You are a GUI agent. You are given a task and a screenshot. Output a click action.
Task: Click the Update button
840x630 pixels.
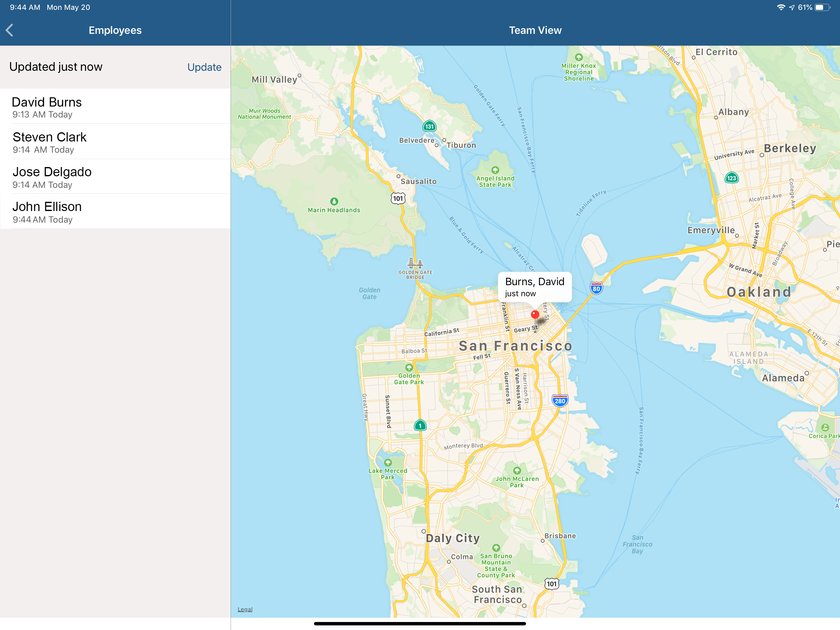coord(204,67)
